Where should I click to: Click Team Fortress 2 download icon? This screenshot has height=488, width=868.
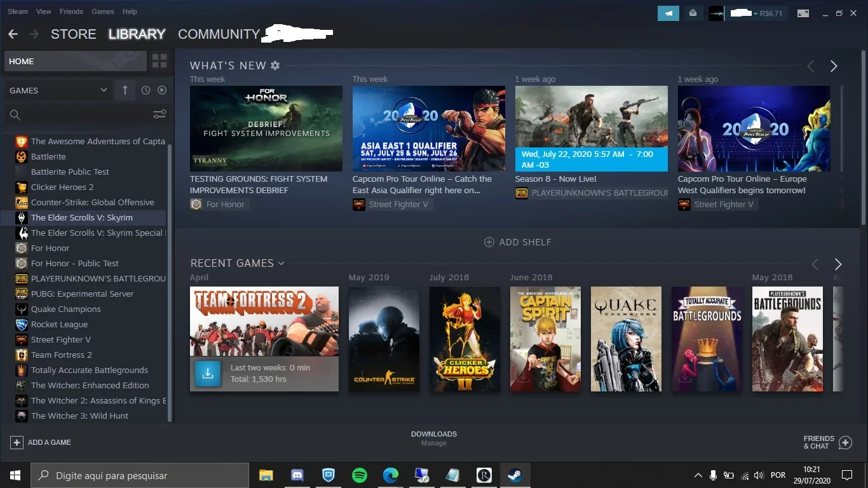207,374
